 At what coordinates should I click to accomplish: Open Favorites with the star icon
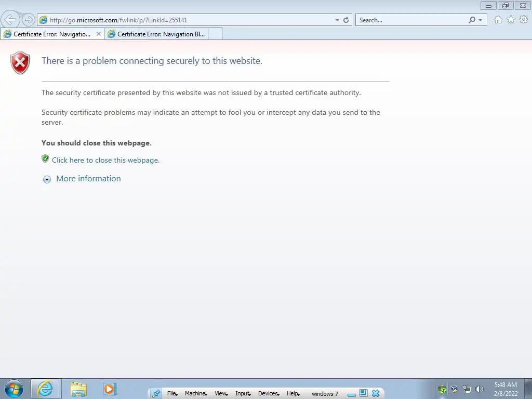pyautogui.click(x=511, y=20)
